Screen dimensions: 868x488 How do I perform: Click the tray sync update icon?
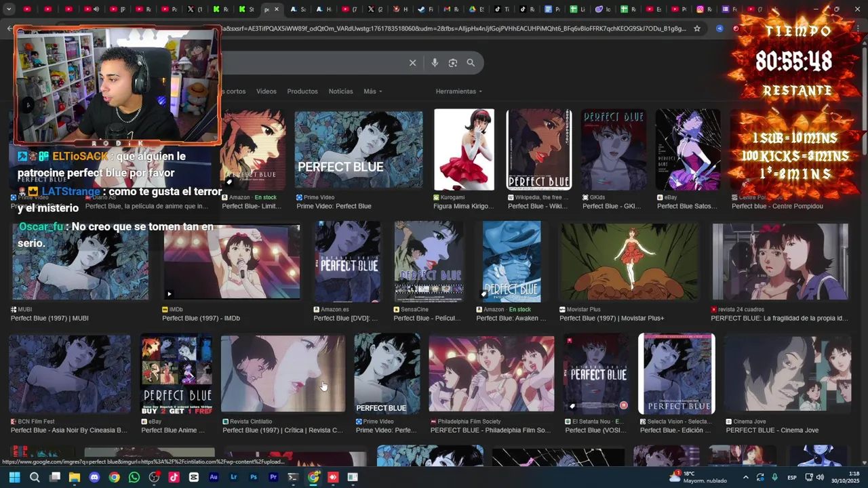(x=760, y=477)
